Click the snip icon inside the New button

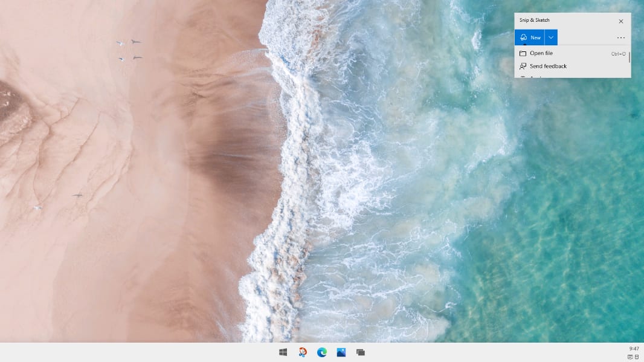pyautogui.click(x=523, y=37)
